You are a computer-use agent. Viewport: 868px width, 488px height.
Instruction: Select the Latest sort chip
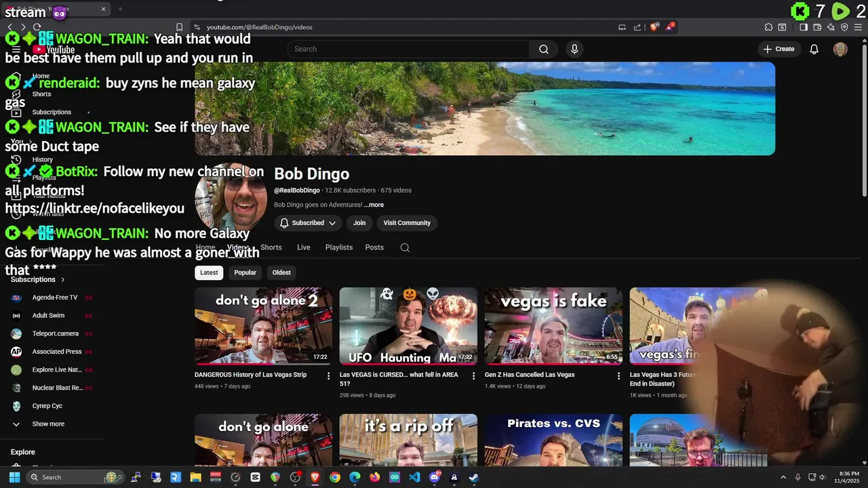coord(209,272)
